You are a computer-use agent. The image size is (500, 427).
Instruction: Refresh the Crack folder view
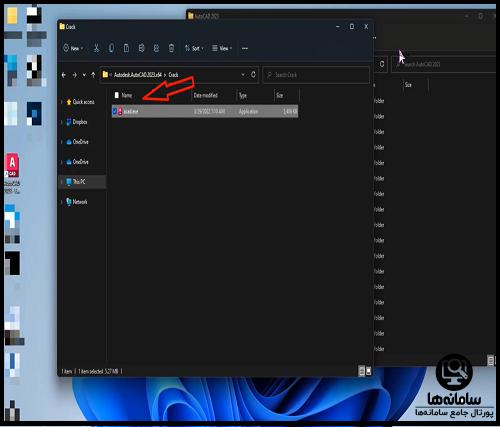point(253,74)
